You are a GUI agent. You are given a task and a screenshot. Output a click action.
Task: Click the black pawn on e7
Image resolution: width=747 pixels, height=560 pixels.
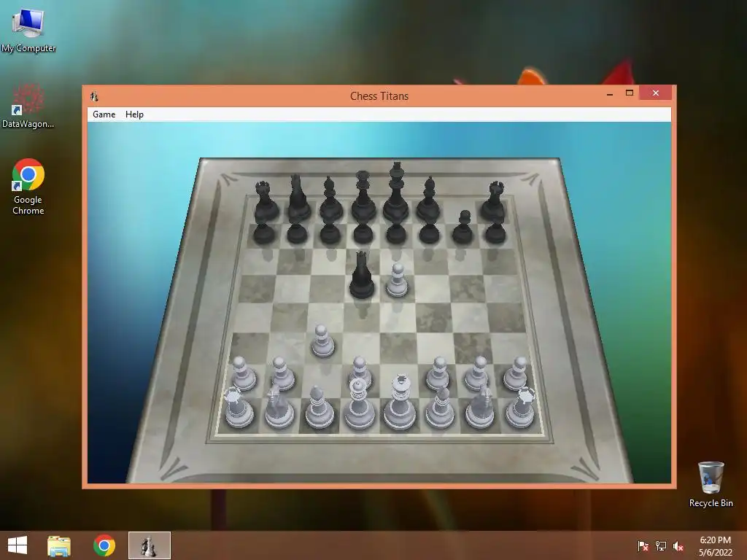(396, 233)
